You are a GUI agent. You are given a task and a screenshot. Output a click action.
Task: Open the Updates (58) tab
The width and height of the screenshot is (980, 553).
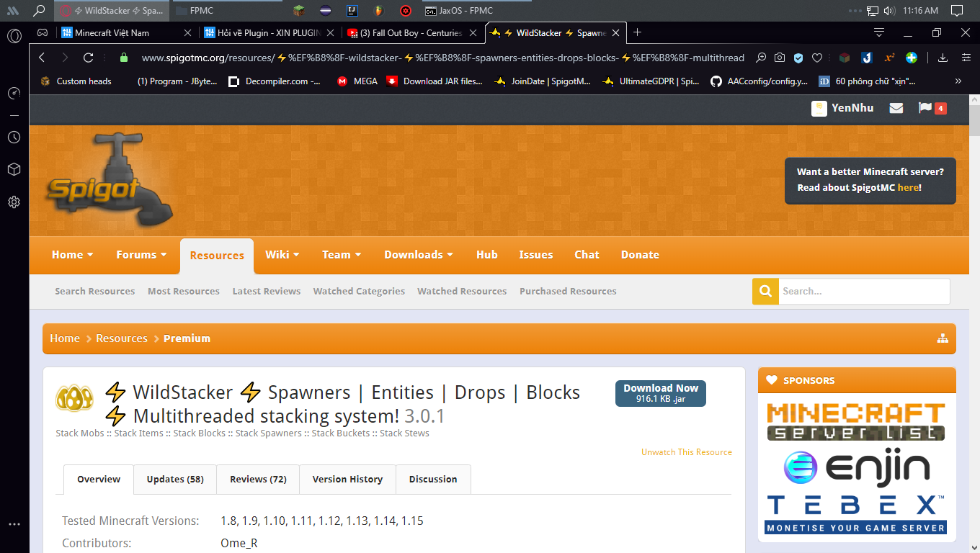[x=175, y=480]
